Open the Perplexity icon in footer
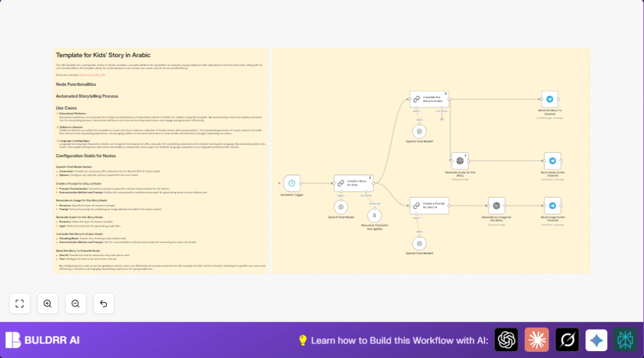The width and height of the screenshot is (644, 358). click(x=625, y=340)
